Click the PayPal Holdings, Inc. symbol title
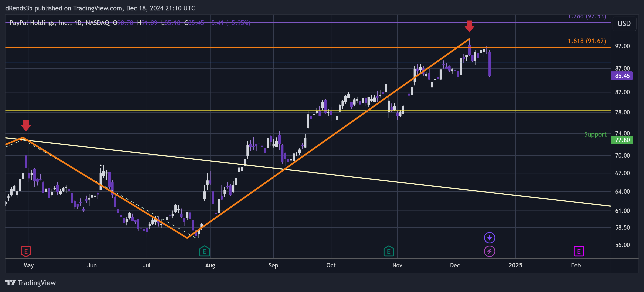The width and height of the screenshot is (644, 292). [x=41, y=23]
